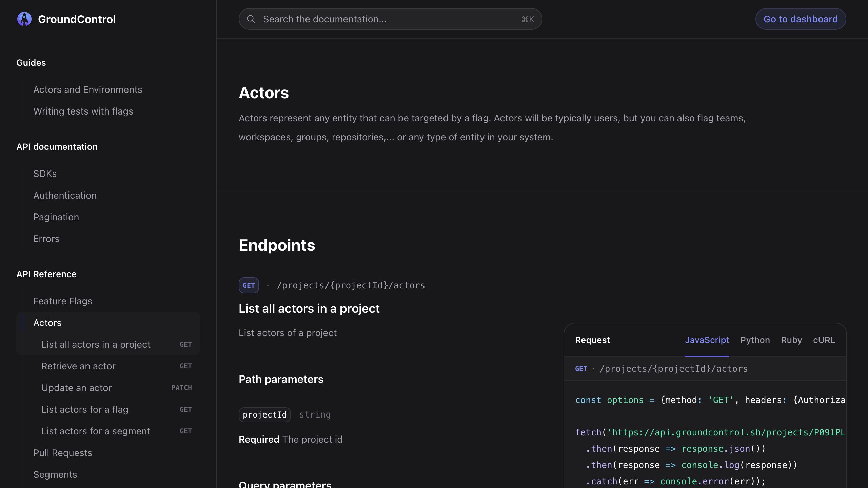Click the Request panel title
Viewport: 868px width, 488px height.
[592, 340]
